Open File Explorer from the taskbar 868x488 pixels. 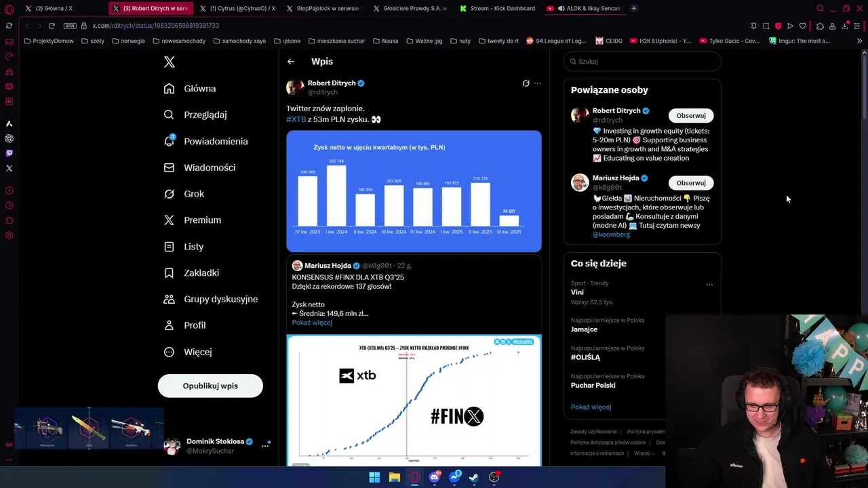pos(395,477)
